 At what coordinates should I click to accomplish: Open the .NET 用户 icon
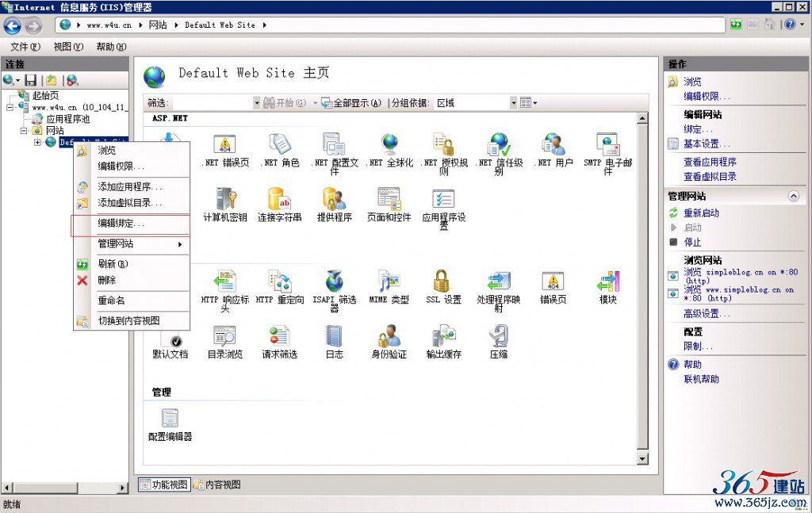tap(553, 144)
